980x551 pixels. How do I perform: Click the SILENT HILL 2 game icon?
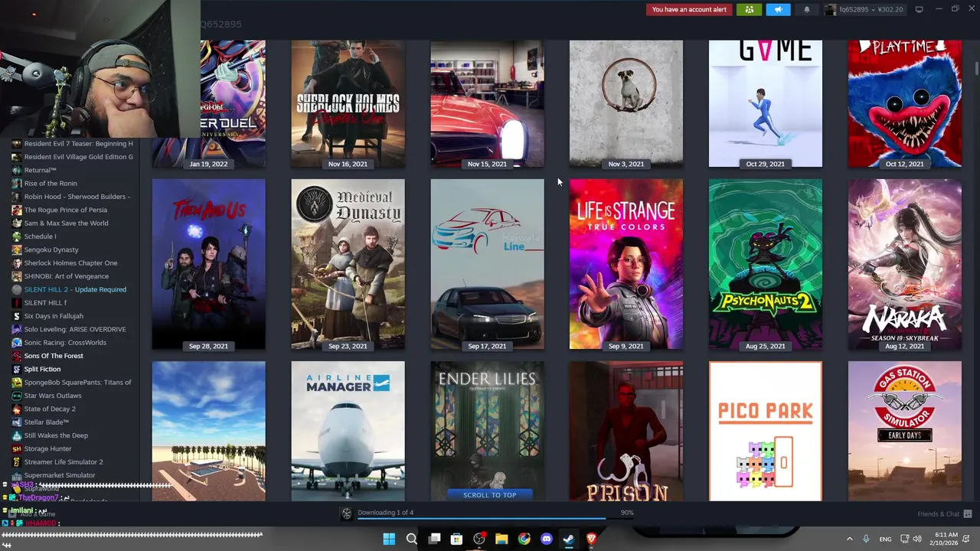point(17,289)
